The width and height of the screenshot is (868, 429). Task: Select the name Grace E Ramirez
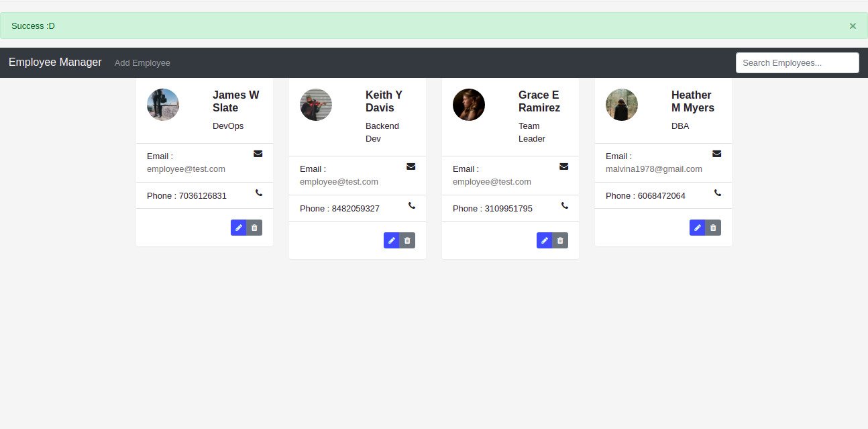tap(539, 101)
